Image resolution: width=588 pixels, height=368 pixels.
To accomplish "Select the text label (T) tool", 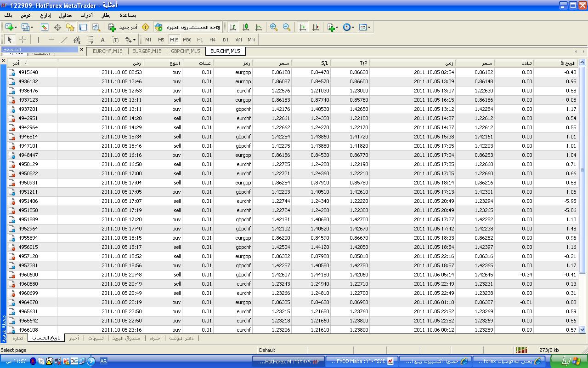I will [116, 40].
